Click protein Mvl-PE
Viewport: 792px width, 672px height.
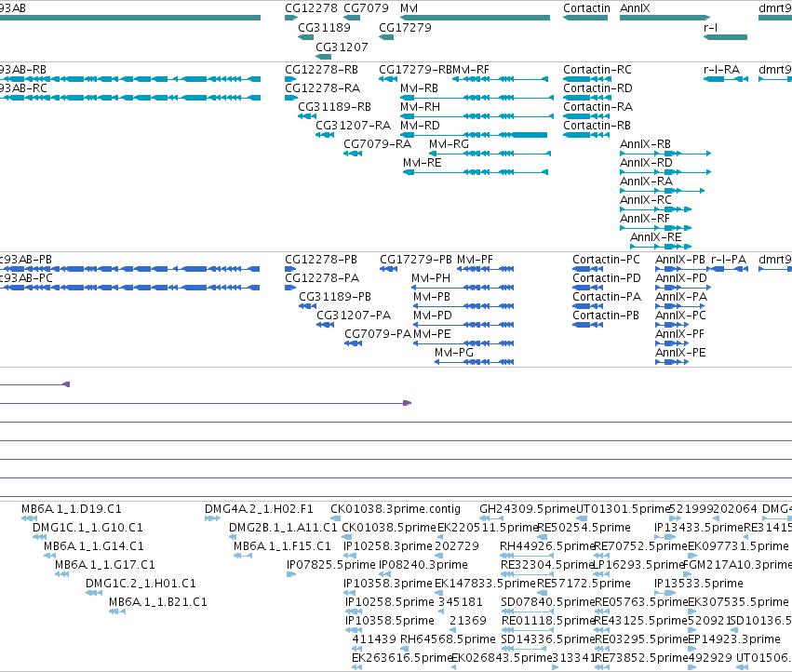point(432,334)
